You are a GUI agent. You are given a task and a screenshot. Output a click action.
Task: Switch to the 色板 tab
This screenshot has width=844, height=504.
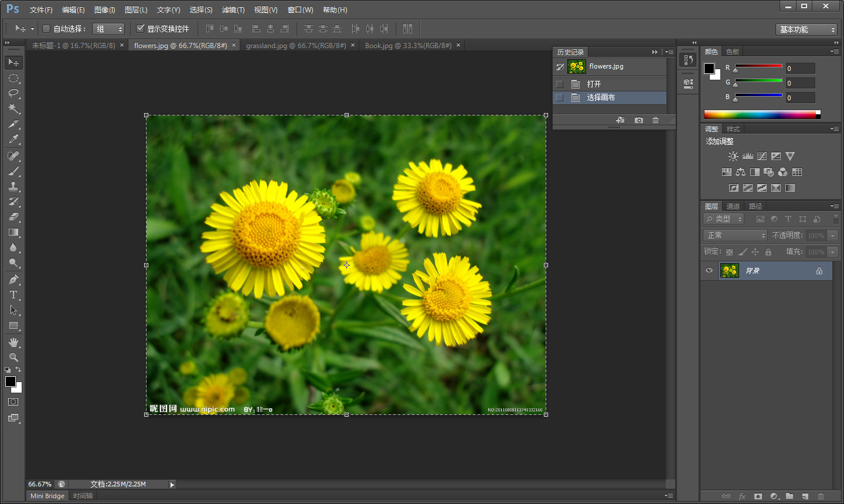click(733, 52)
